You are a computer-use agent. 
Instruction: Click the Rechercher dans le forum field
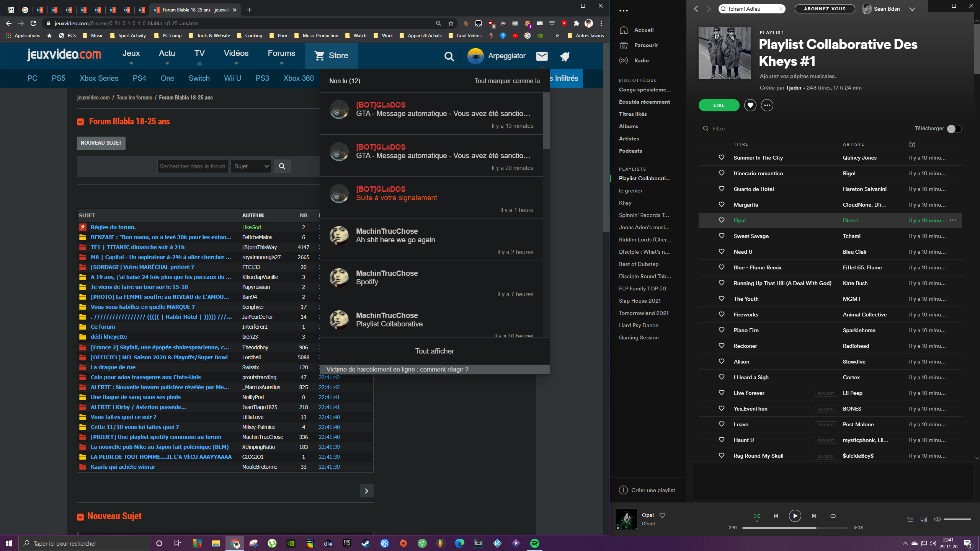[192, 166]
